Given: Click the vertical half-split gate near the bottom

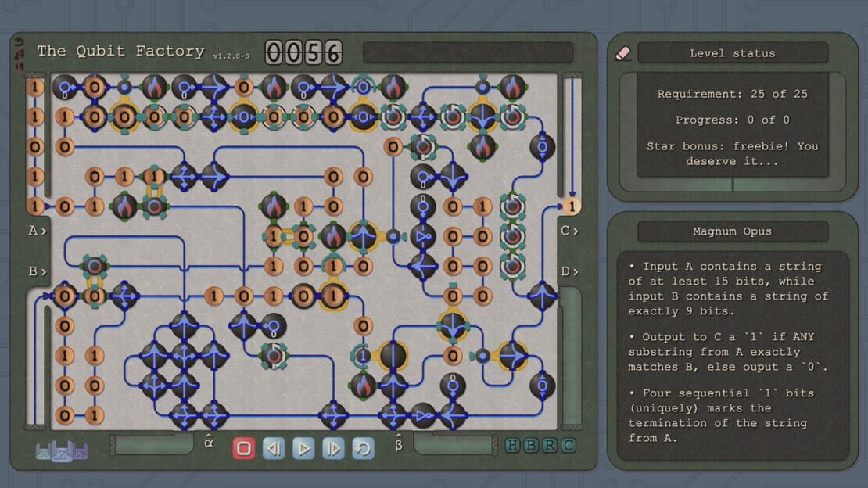Looking at the screenshot, I should point(393,356).
